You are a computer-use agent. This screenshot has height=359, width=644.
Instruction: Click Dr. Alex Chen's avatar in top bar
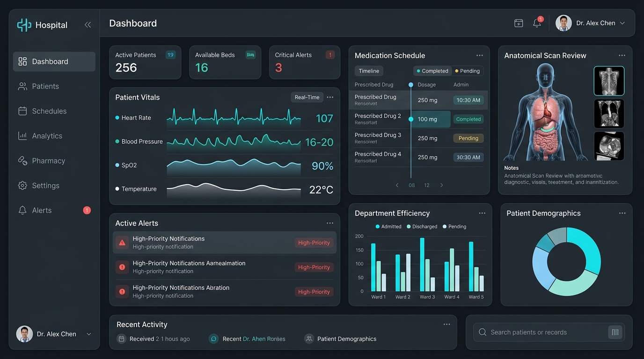click(x=563, y=23)
